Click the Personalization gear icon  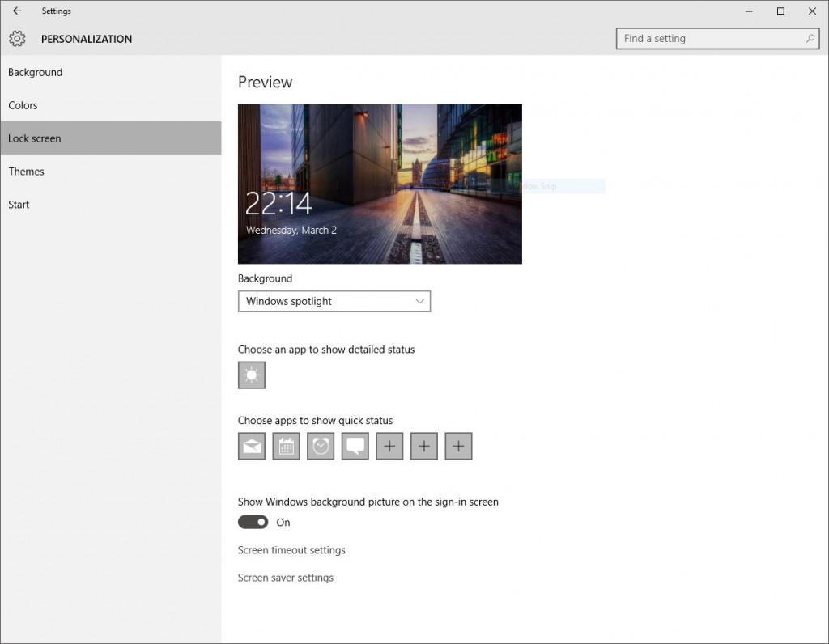[17, 39]
